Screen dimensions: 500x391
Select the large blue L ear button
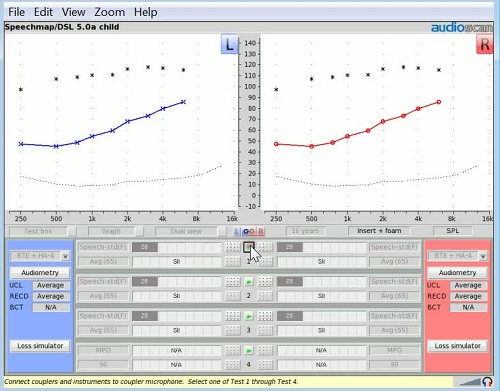229,44
